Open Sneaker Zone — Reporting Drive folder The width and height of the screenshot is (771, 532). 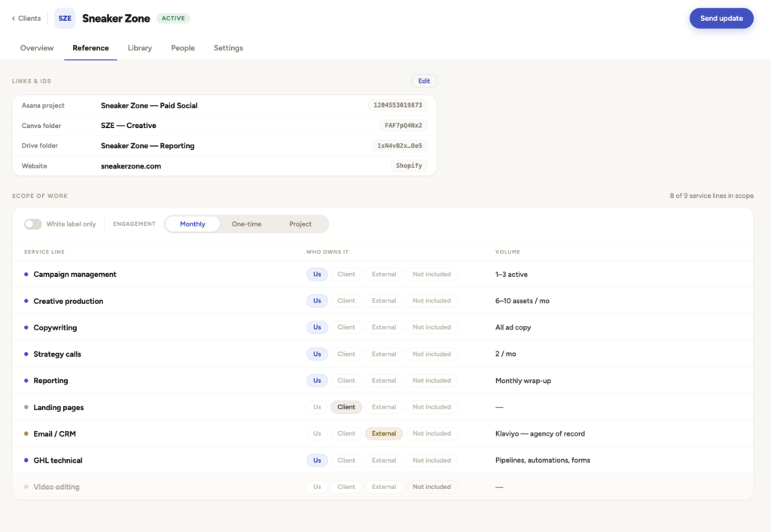148,146
